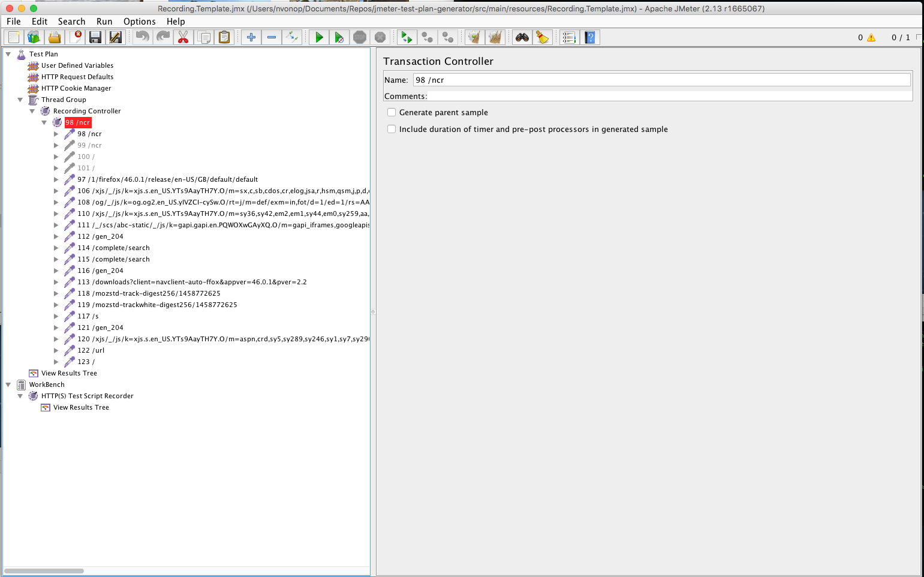Click the Stop sign icon
This screenshot has height=577, width=924.
click(360, 37)
